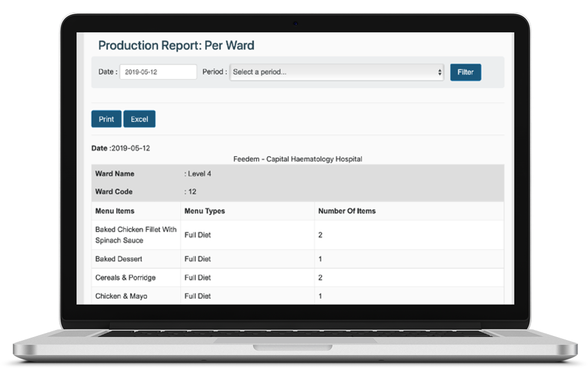The image size is (588, 380).
Task: Click the 'Period :' label
Action: [215, 72]
